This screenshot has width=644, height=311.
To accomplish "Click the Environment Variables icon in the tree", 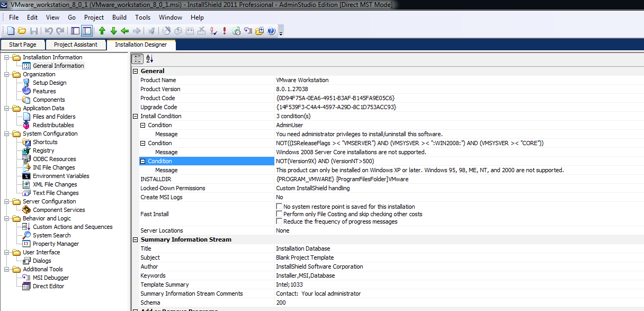I will (x=26, y=176).
